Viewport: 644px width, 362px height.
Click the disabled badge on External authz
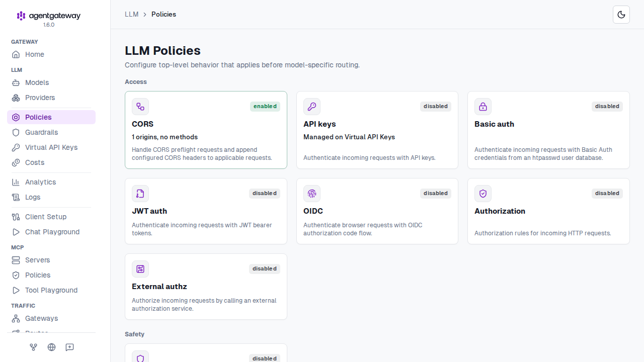265,269
